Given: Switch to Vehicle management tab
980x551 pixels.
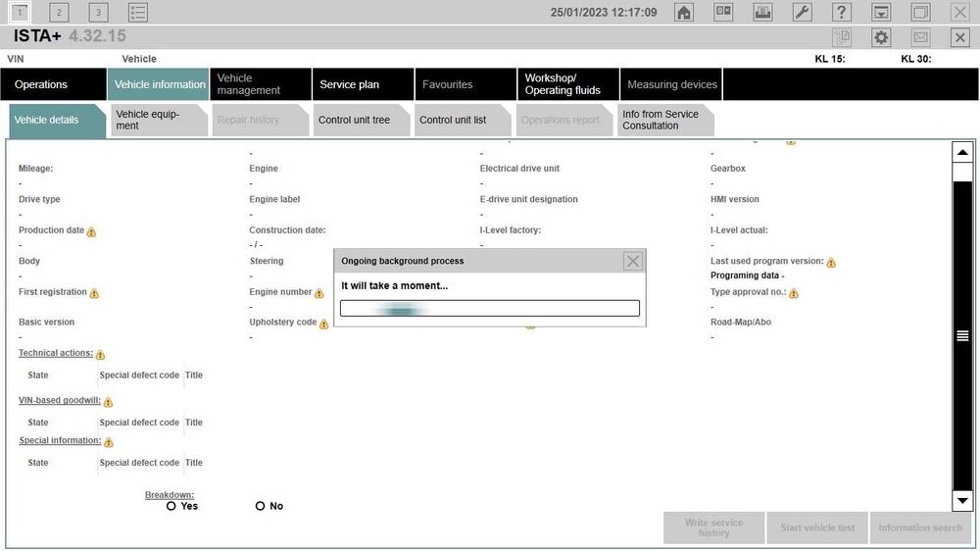Looking at the screenshot, I should (261, 84).
